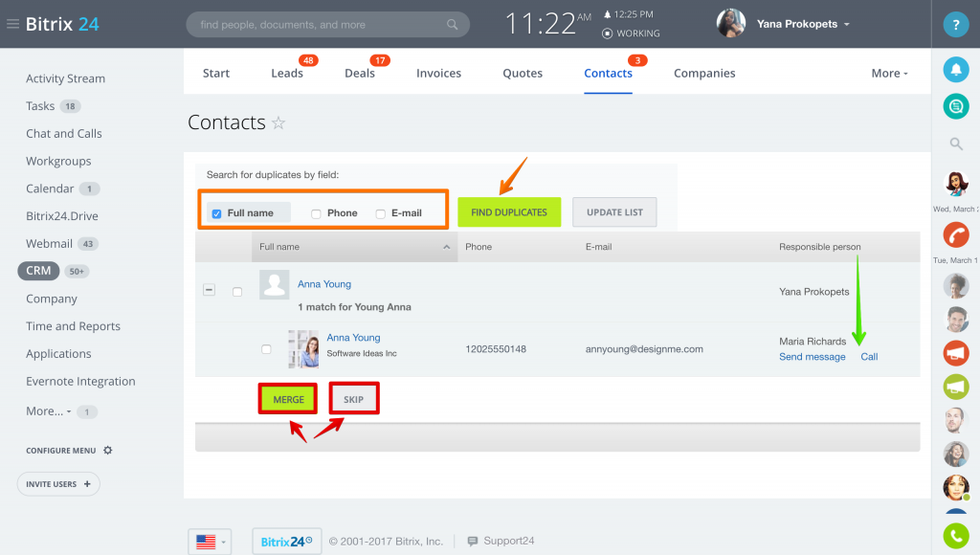
Task: Click the working status icon
Action: [x=607, y=33]
